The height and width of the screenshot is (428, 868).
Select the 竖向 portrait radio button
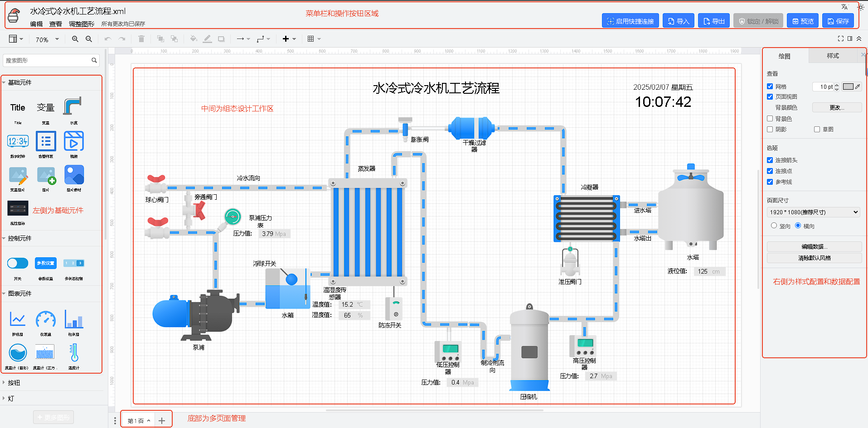pos(774,226)
